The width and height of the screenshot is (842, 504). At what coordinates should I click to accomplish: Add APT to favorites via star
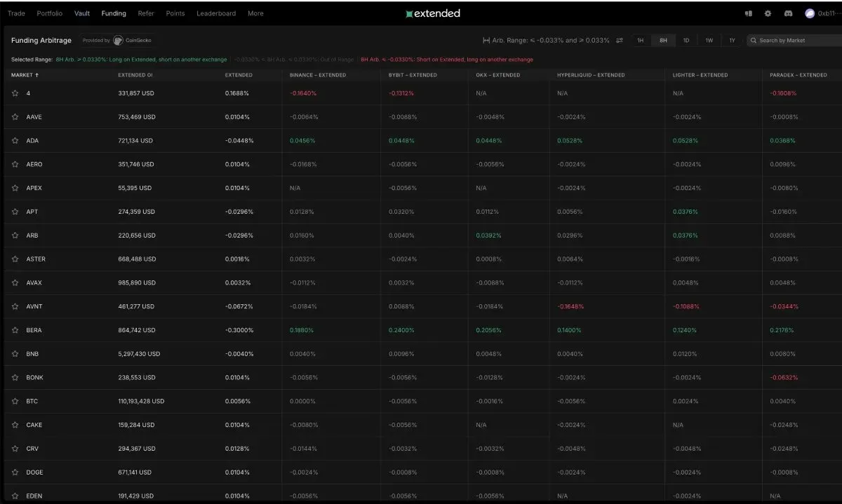(x=15, y=212)
